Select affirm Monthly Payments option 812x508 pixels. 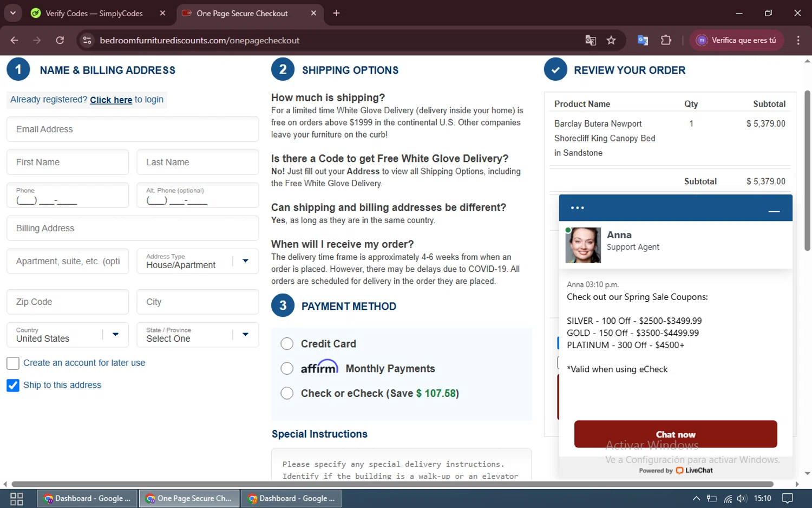[x=287, y=369]
